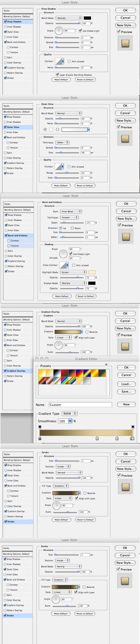Screen dimensions: 140x644
Task: Select the left opacity stop above gradient bar
Action: pyautogui.click(x=40, y=427)
